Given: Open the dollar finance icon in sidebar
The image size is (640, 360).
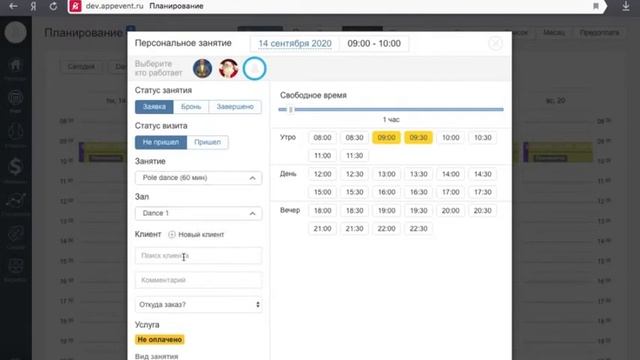Looking at the screenshot, I should click(16, 167).
